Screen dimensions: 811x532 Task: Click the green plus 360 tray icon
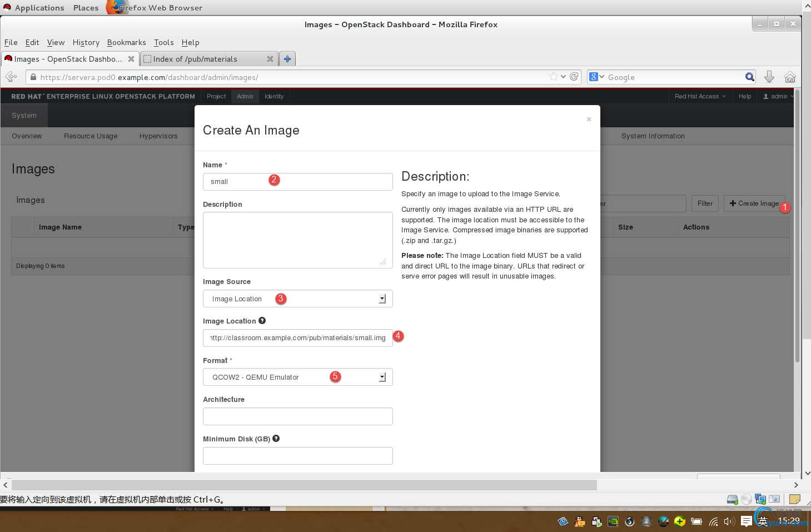(x=680, y=521)
